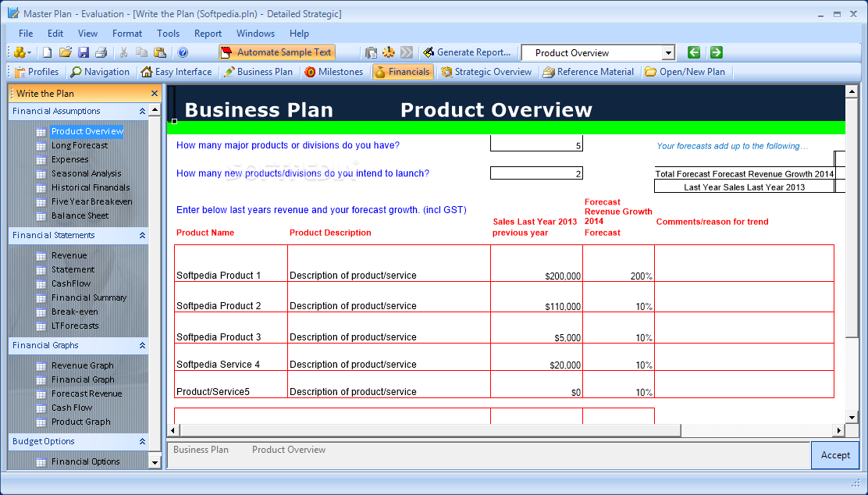Open Navigation with magnifier icon
The width and height of the screenshot is (868, 495).
click(100, 72)
